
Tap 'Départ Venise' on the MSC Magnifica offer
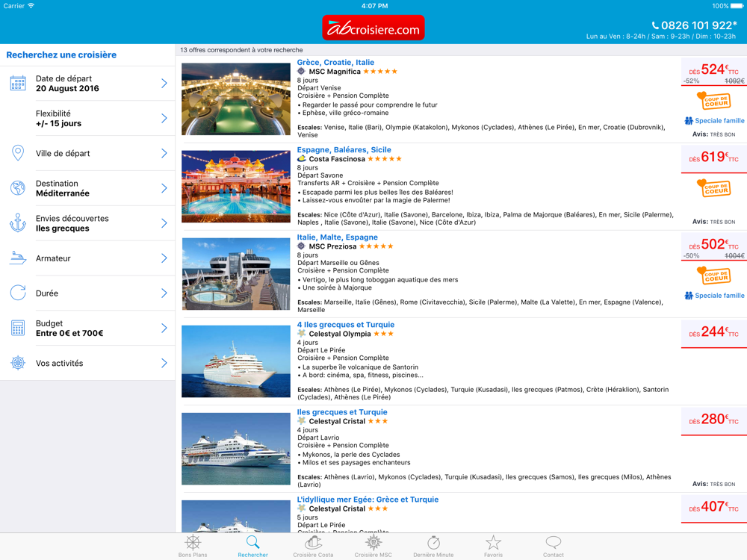(319, 87)
